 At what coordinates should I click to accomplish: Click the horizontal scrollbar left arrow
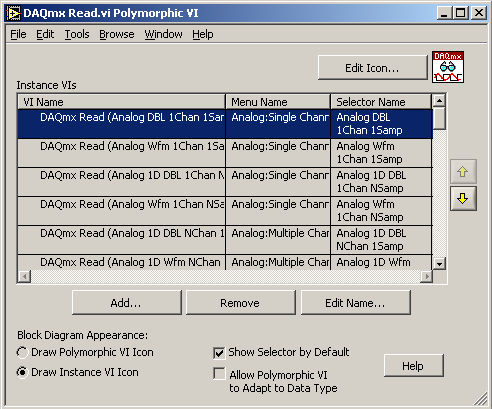24,276
